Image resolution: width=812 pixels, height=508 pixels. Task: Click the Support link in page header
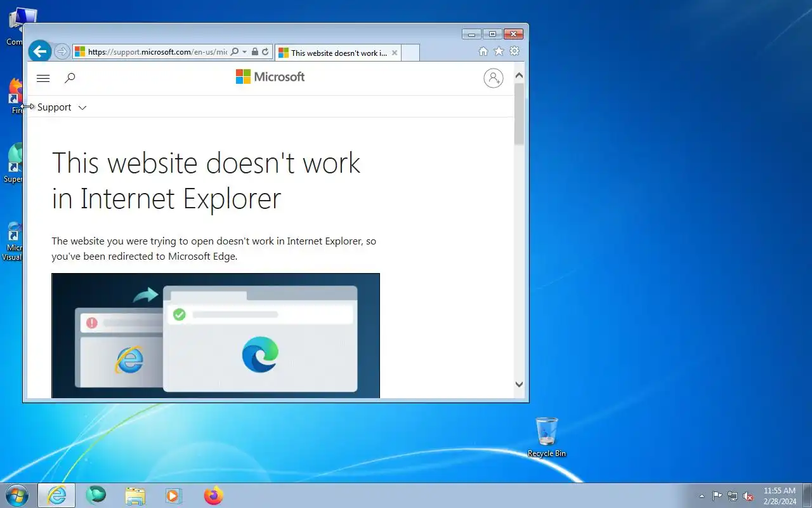click(x=55, y=107)
